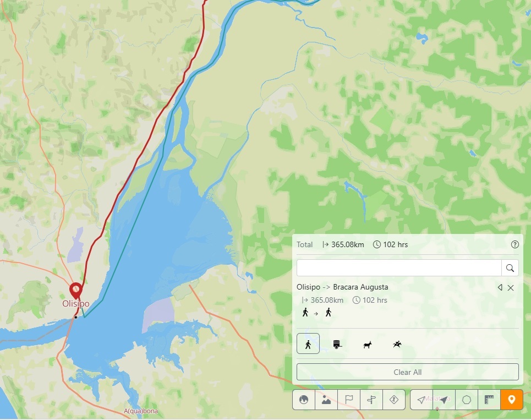Click the signpost icon in toolbar
This screenshot has height=420, width=531.
tap(371, 400)
